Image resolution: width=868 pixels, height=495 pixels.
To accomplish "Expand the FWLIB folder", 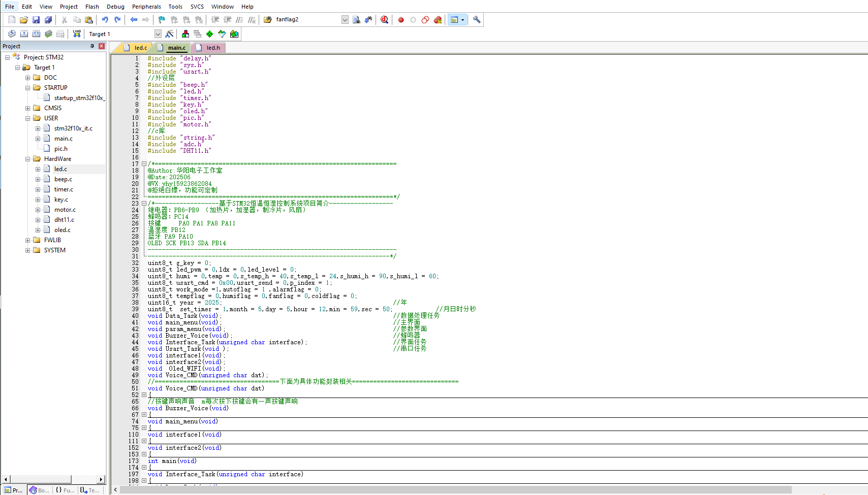I will 27,240.
